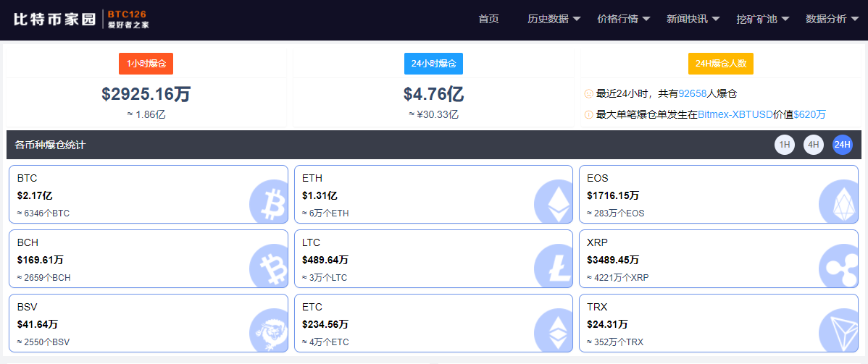
Task: Open the 数据分析 menu item
Action: (x=827, y=19)
